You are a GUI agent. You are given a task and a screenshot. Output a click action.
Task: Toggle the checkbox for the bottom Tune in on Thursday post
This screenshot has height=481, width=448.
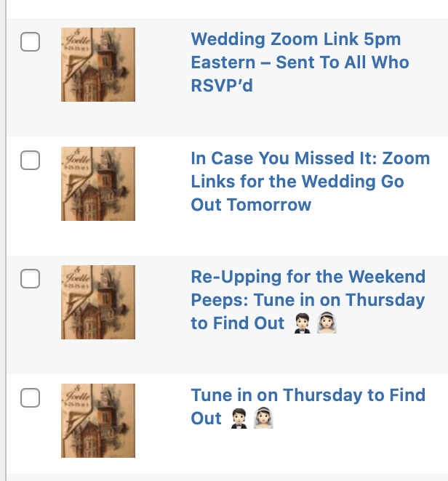(30, 397)
